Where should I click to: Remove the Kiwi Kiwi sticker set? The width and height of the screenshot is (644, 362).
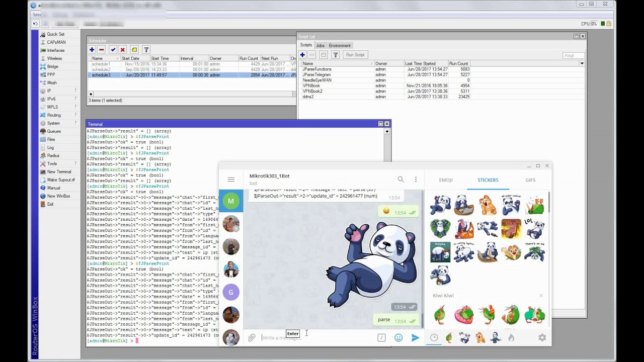click(x=541, y=296)
